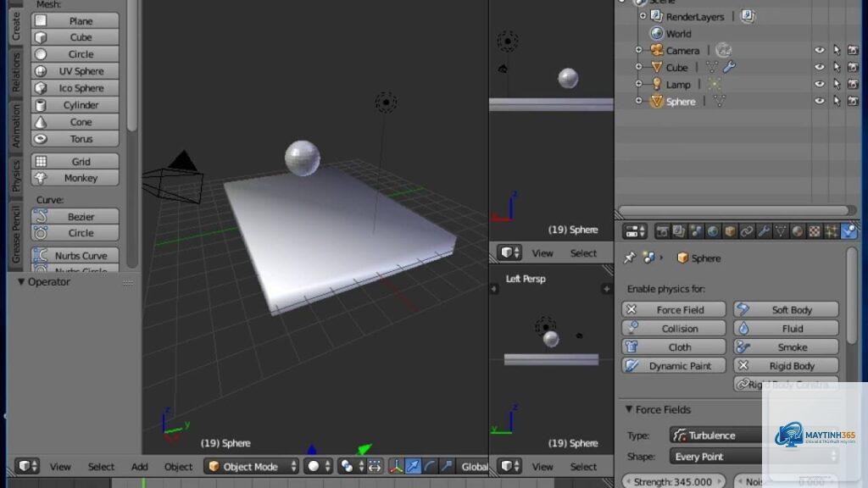868x488 pixels.
Task: Toggle selectability of the Cube via its cursor icon
Action: [x=837, y=67]
